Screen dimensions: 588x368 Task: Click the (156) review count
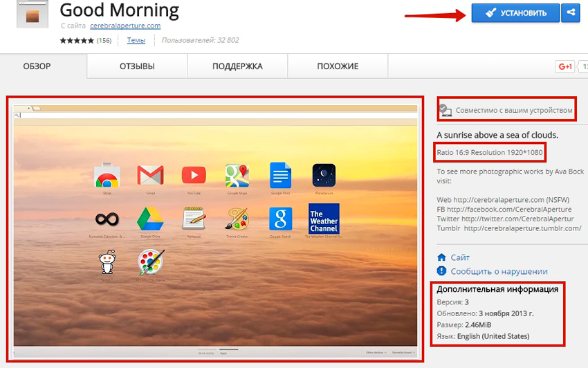tap(104, 41)
